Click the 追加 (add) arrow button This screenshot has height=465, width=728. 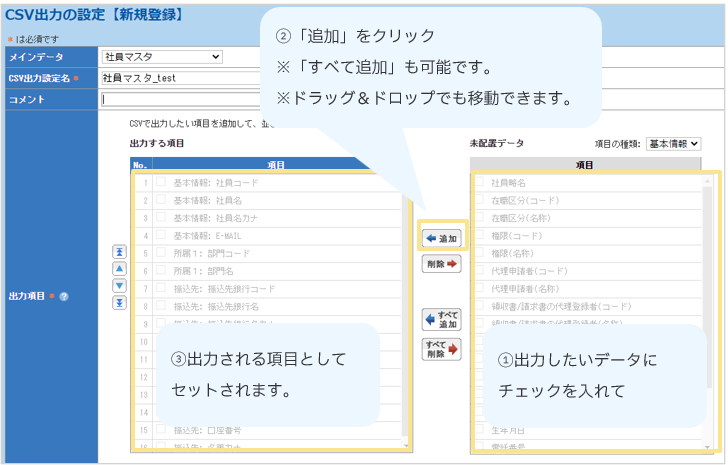441,238
